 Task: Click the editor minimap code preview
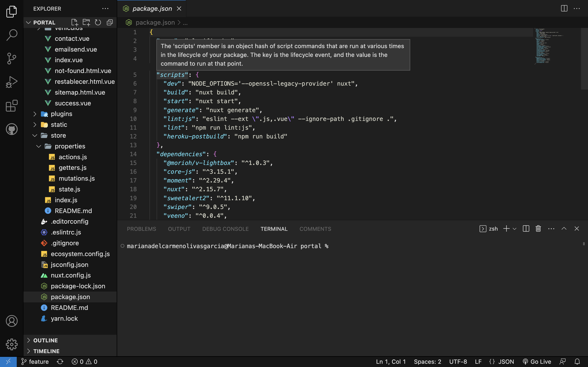[543, 46]
